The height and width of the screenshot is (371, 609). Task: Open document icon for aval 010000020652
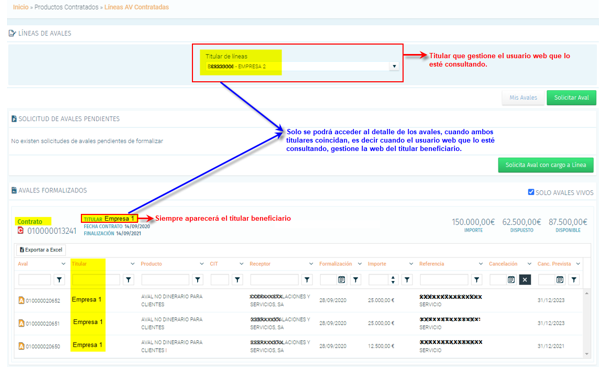coord(21,300)
